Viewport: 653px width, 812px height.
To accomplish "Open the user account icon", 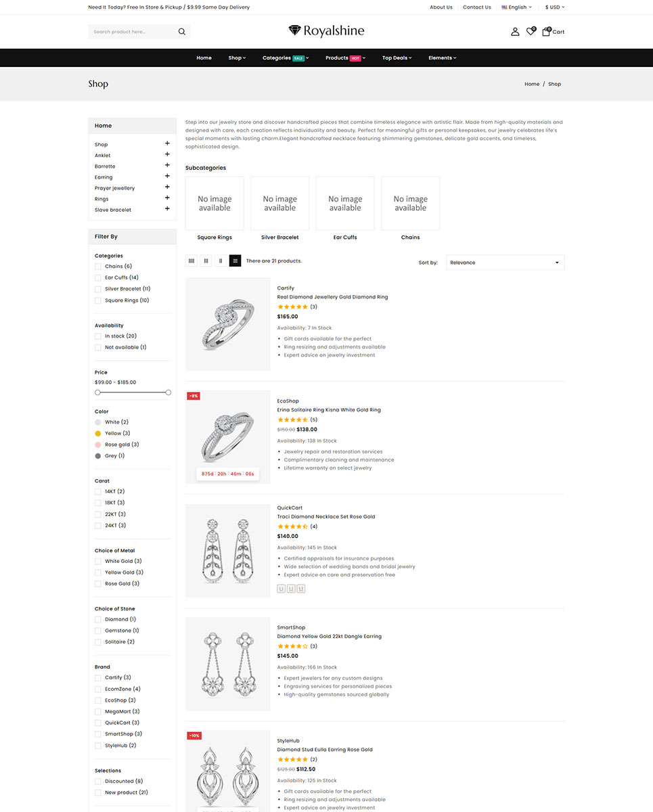I will [515, 32].
